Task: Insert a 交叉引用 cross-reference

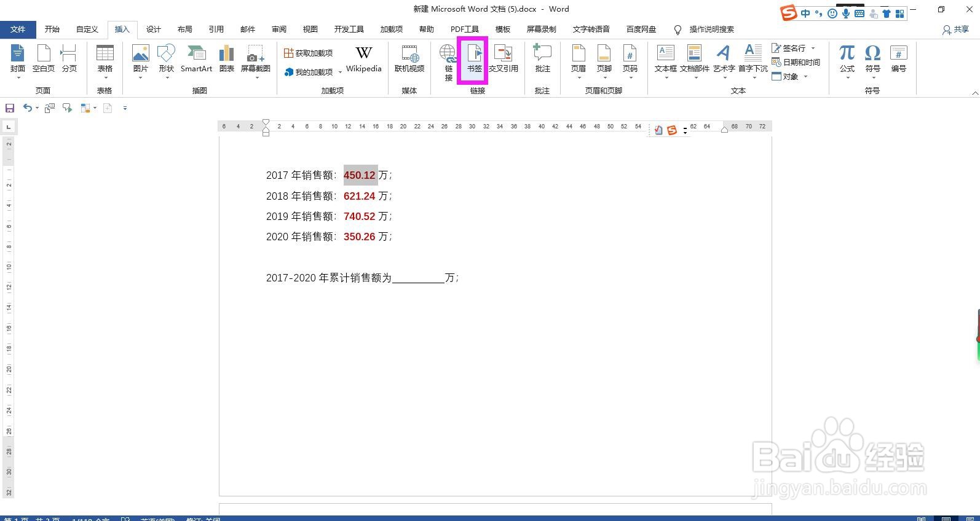Action: click(504, 60)
